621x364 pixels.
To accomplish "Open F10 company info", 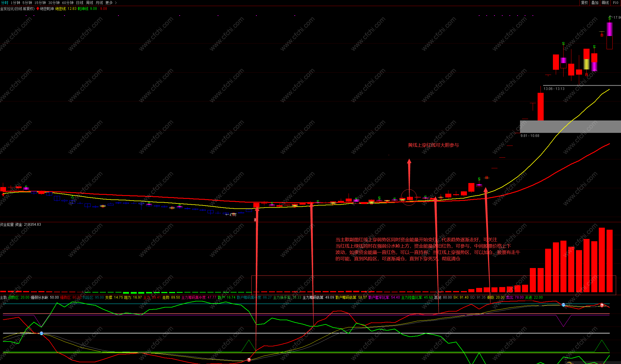I will coord(616,3).
